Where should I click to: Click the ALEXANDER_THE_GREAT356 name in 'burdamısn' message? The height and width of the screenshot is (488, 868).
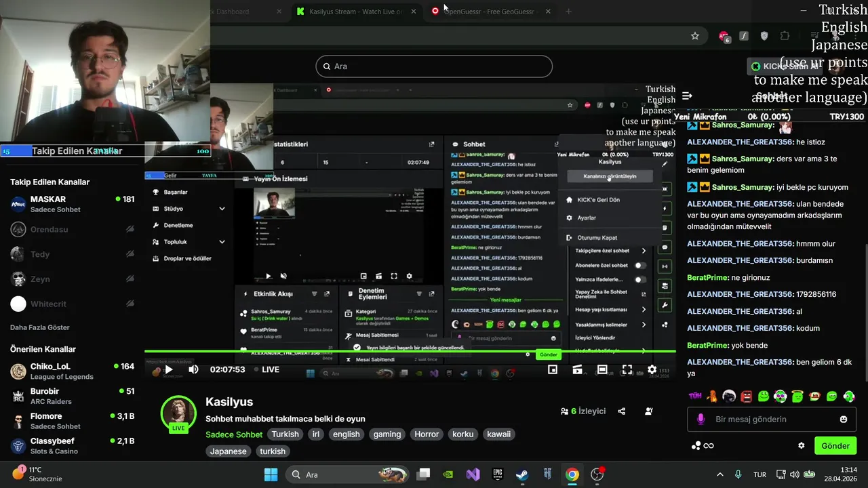click(x=739, y=260)
